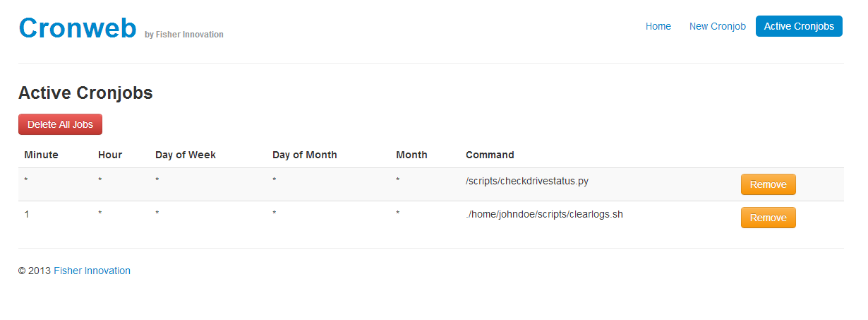Select the ./home/johndoe/scripts/clearlogs.sh command text

pyautogui.click(x=544, y=214)
